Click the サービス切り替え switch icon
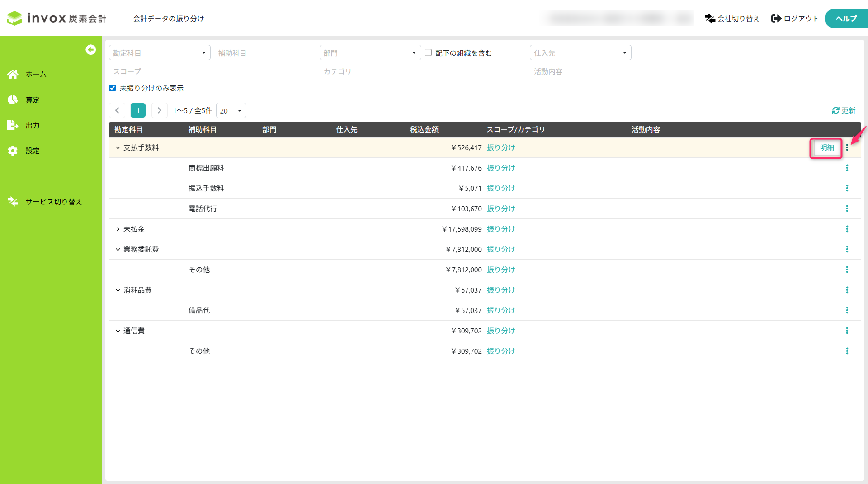The image size is (868, 484). tap(13, 202)
